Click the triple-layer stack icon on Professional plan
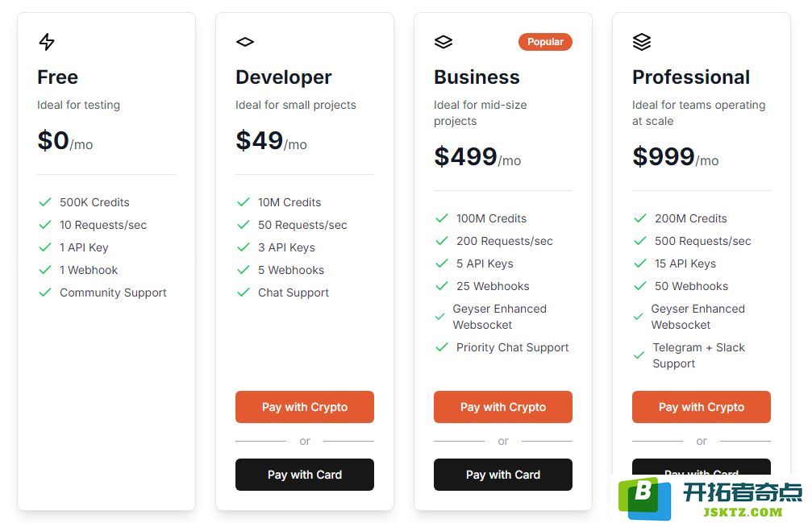The height and width of the screenshot is (523, 812). pyautogui.click(x=642, y=42)
